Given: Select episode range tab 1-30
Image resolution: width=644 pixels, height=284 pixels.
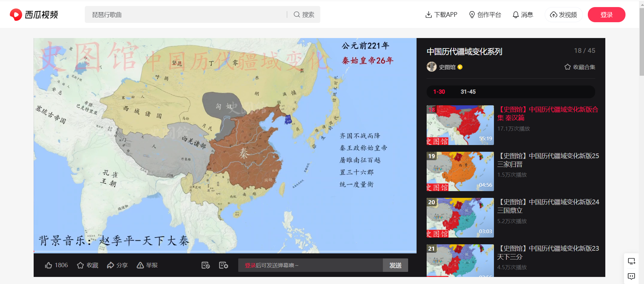Looking at the screenshot, I should pos(439,92).
